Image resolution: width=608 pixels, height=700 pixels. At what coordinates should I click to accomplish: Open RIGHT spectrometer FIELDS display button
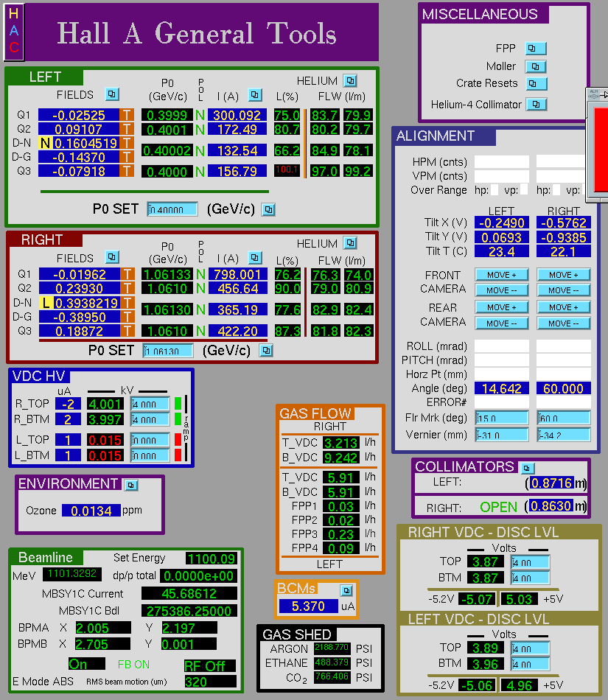click(112, 257)
